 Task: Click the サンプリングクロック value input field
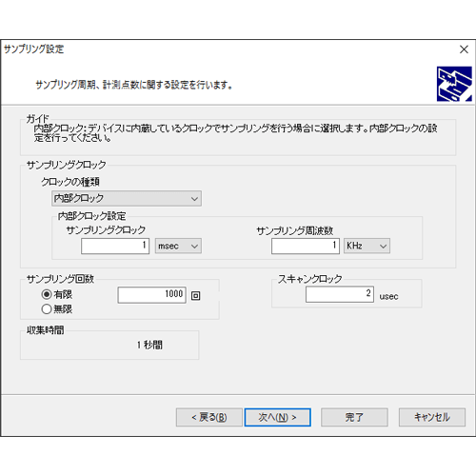(115, 246)
